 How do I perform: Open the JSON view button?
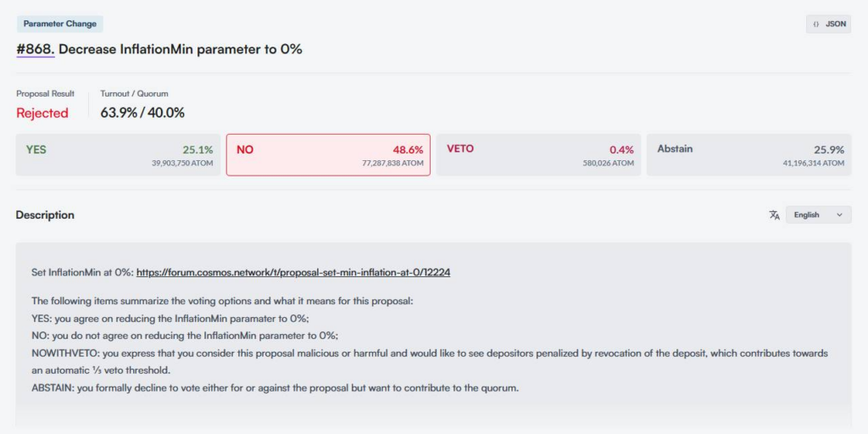pos(828,25)
